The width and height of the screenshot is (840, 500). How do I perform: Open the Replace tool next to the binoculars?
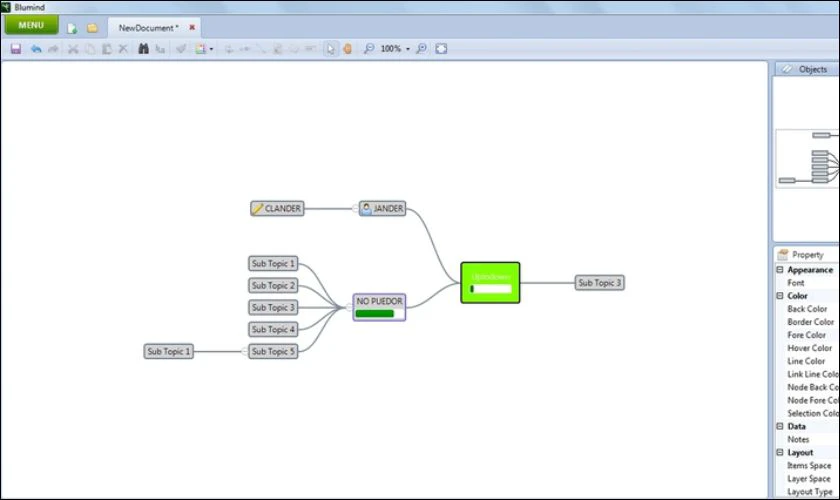(160, 49)
